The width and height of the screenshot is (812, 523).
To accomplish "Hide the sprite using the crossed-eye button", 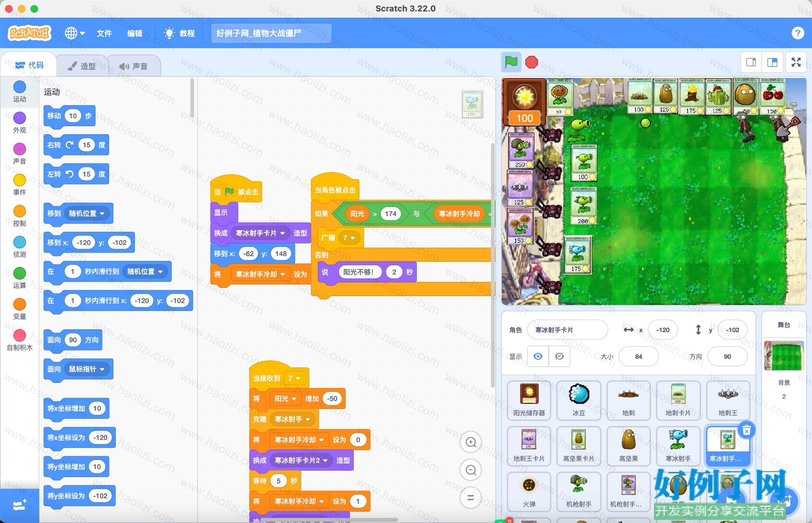I will [559, 356].
